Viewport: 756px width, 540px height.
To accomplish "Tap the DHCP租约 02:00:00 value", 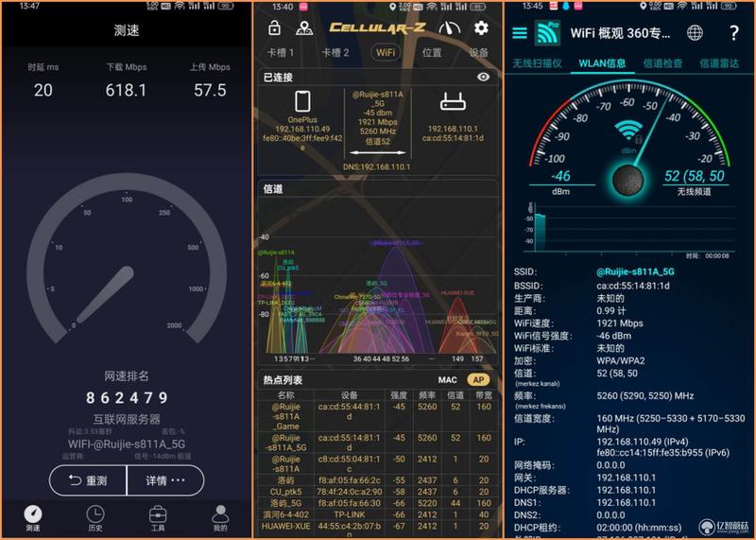I will [639, 528].
